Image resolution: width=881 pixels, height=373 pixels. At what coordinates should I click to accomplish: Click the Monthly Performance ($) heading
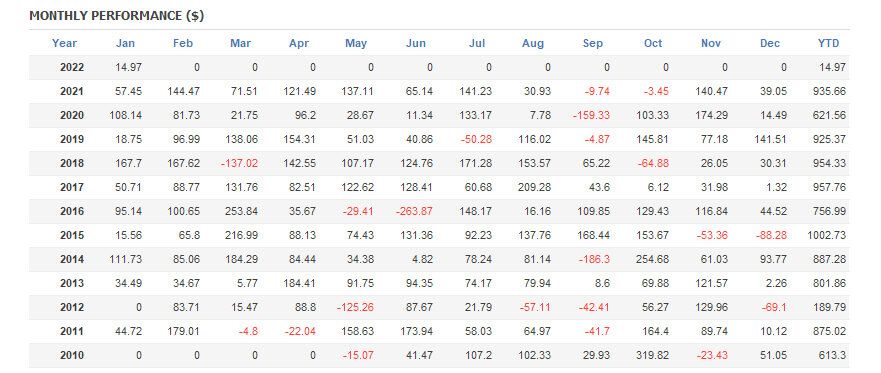[116, 16]
